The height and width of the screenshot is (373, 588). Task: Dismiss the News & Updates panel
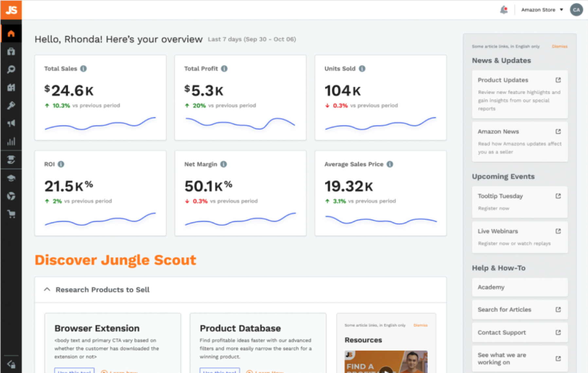tap(560, 46)
